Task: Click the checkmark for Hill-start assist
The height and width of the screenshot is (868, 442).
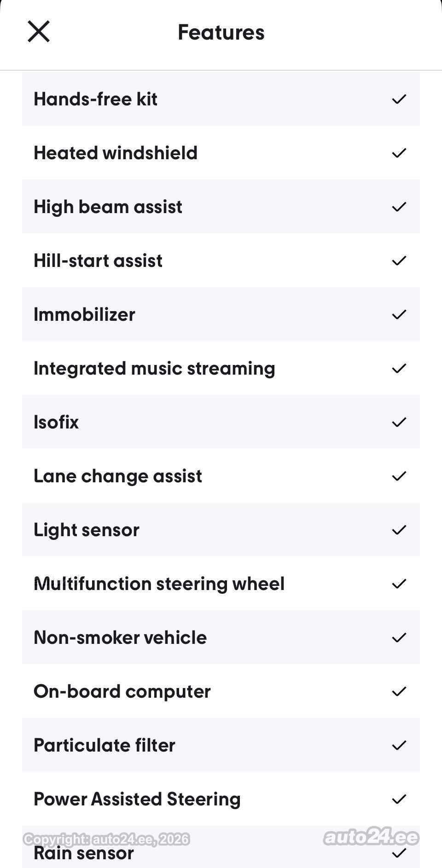Action: point(399,260)
